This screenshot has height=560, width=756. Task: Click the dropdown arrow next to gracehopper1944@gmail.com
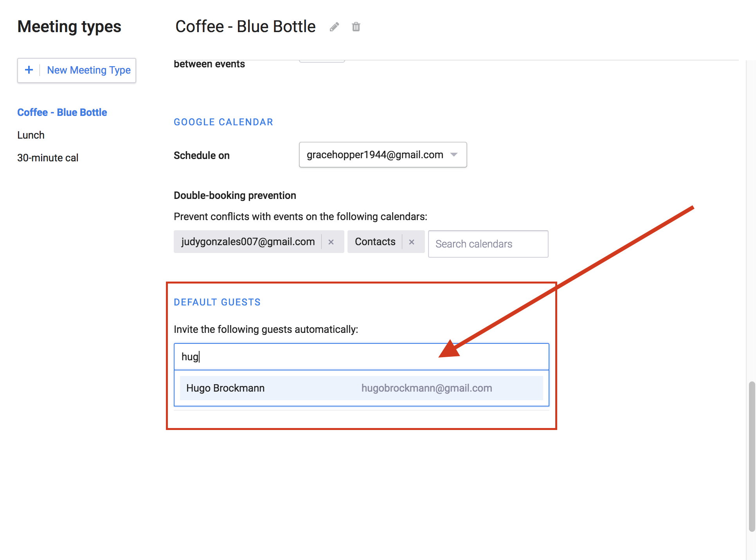coord(454,155)
